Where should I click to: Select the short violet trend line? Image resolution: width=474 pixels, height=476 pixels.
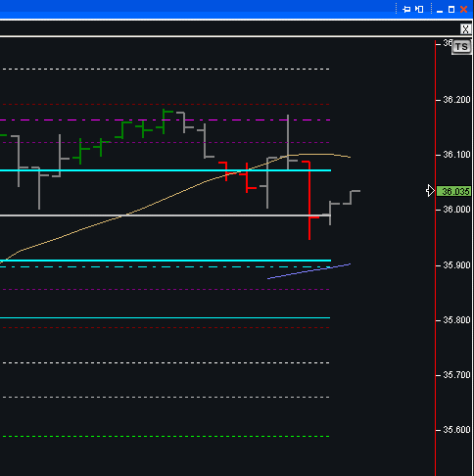pos(308,271)
